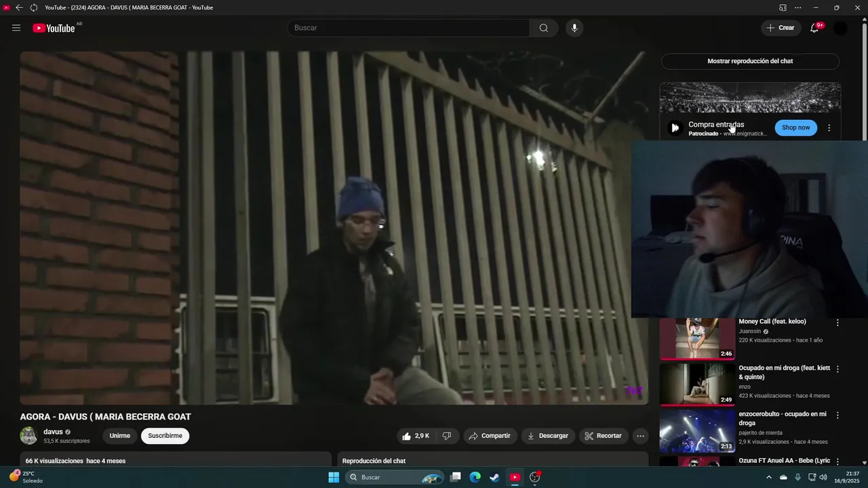Click the video title AGORA - DAVUS
This screenshot has height=488, width=868.
[105, 417]
